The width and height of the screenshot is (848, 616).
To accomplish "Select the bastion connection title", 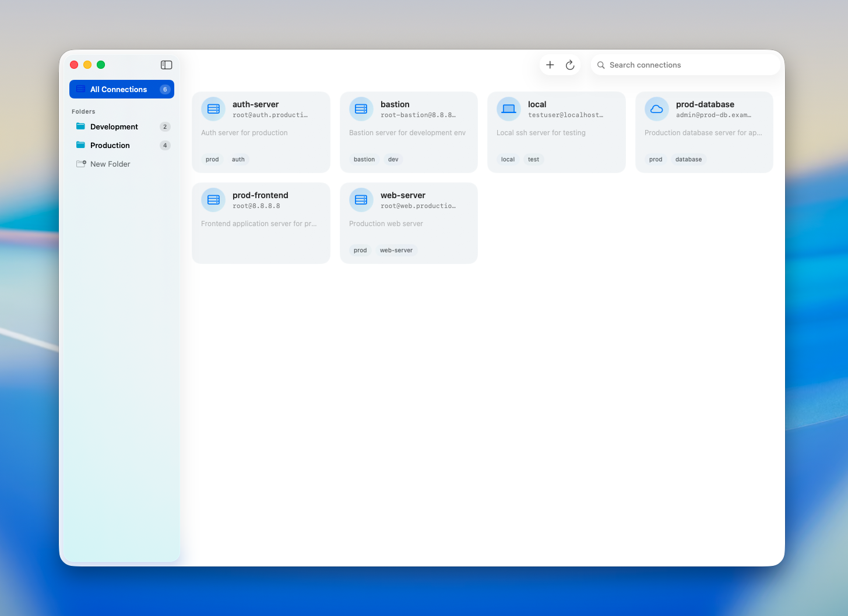I will click(395, 104).
